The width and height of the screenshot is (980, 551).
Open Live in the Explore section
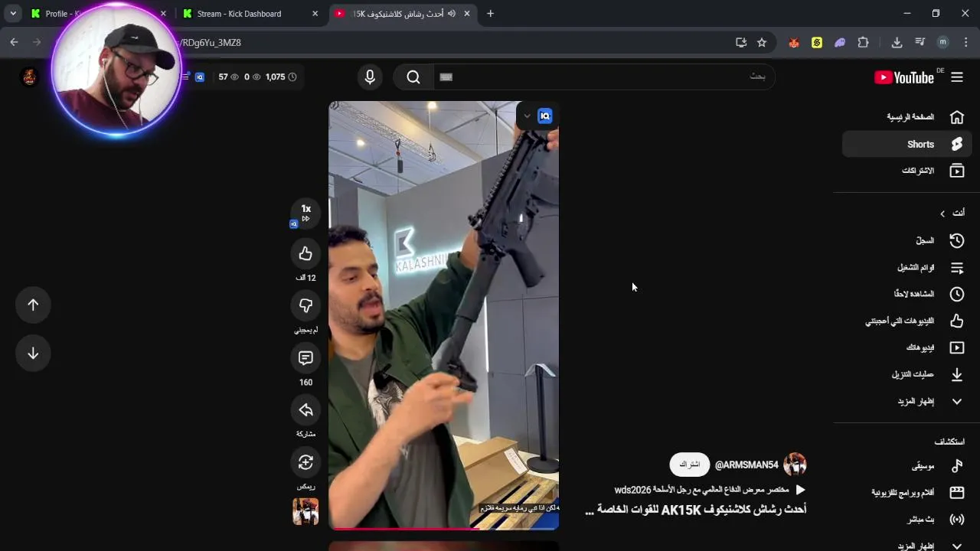pos(907,520)
